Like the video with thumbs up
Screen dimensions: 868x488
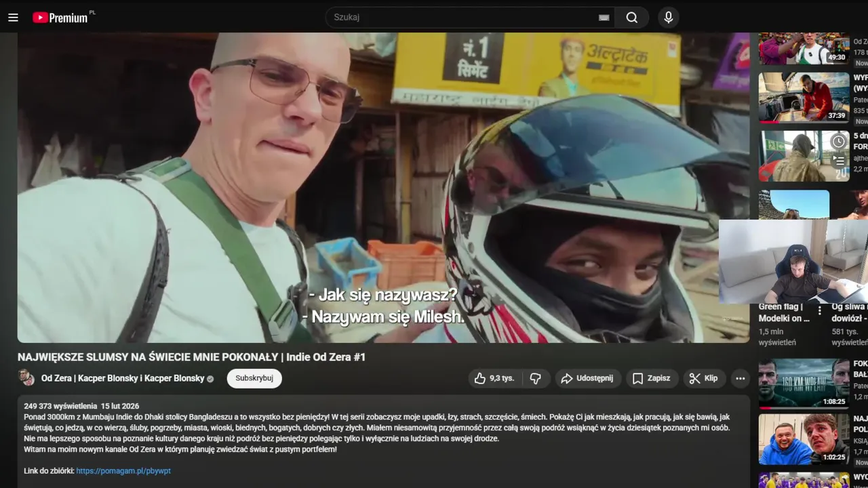[x=494, y=378]
